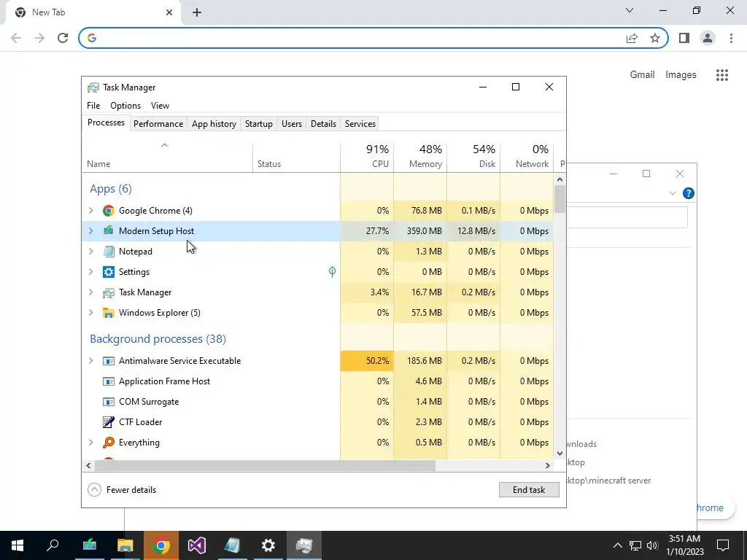Switch to the Details tab

[x=323, y=124]
